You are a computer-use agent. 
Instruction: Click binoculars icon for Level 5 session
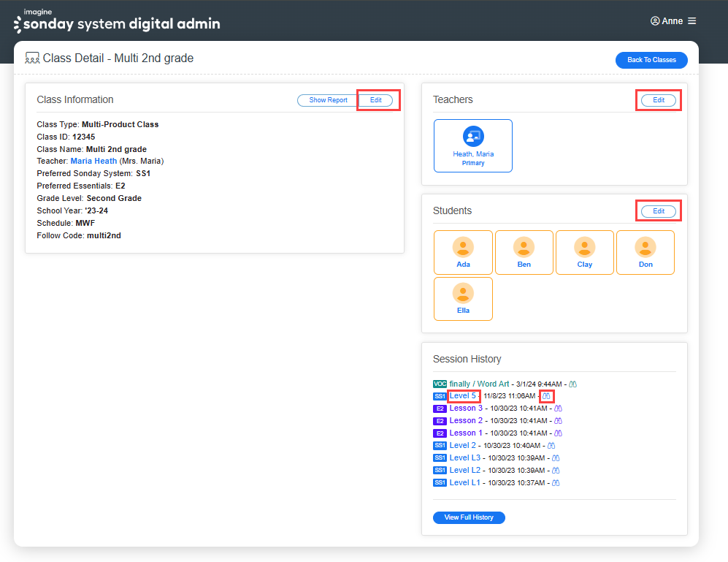(546, 396)
